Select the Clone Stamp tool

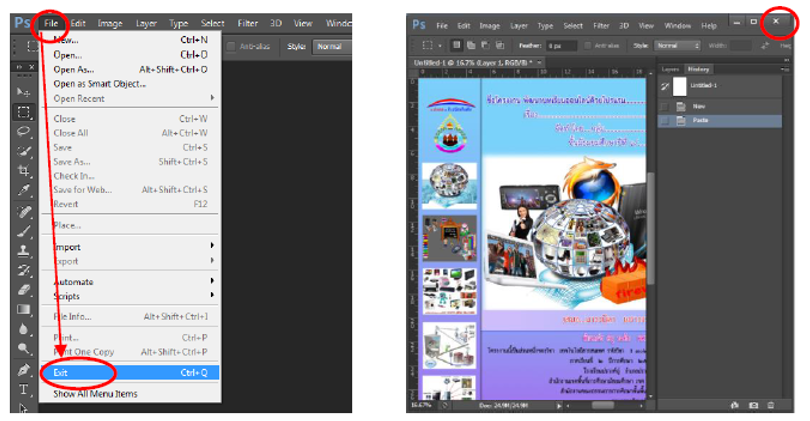pyautogui.click(x=22, y=250)
